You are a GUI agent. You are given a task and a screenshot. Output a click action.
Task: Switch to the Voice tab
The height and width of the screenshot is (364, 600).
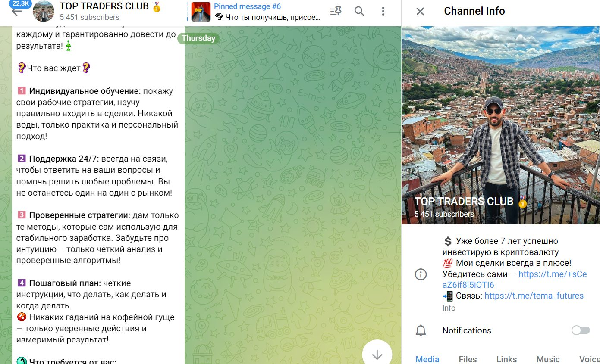[589, 359]
